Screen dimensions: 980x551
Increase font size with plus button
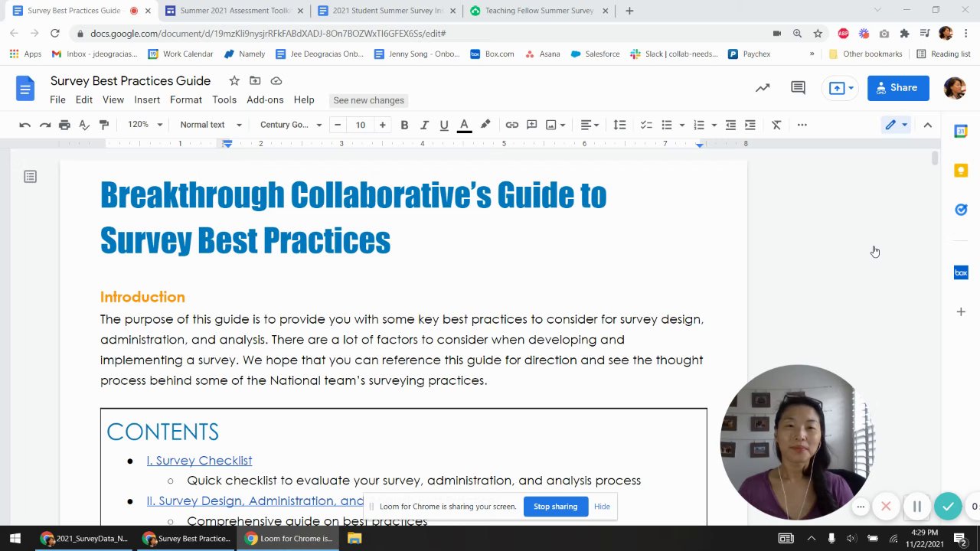pos(382,125)
